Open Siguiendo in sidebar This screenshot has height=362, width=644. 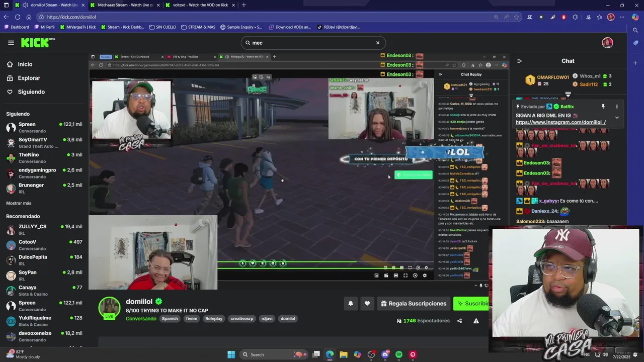click(x=31, y=92)
